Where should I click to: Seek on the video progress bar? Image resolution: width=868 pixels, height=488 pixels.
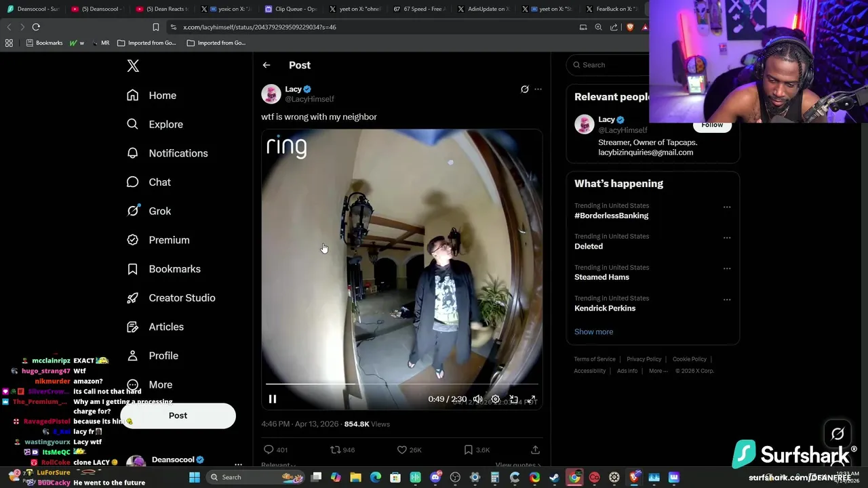[x=401, y=384]
